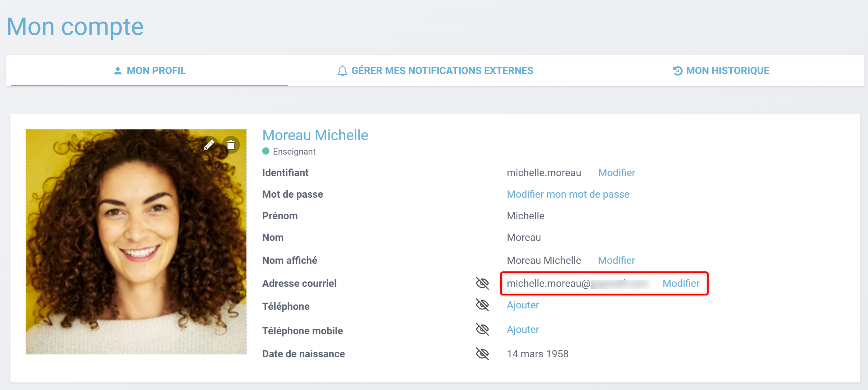
Task: Toggle visibility eye for Téléphone mobile
Action: coord(482,329)
